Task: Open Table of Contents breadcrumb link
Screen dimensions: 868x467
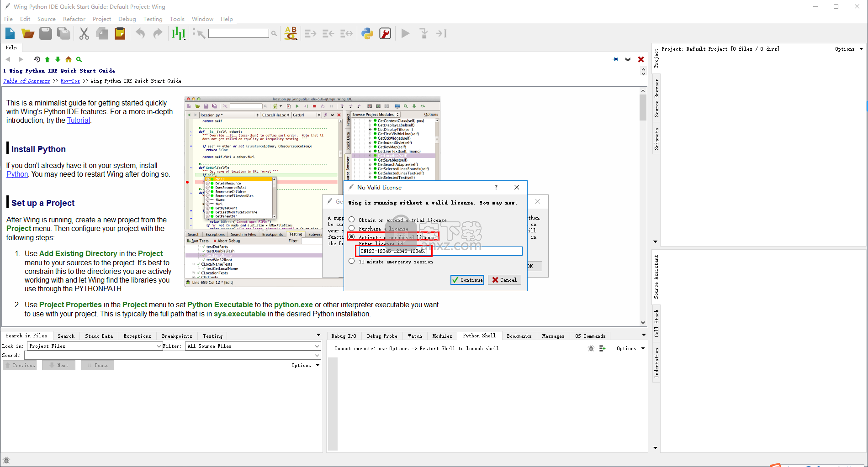Action: [26, 81]
